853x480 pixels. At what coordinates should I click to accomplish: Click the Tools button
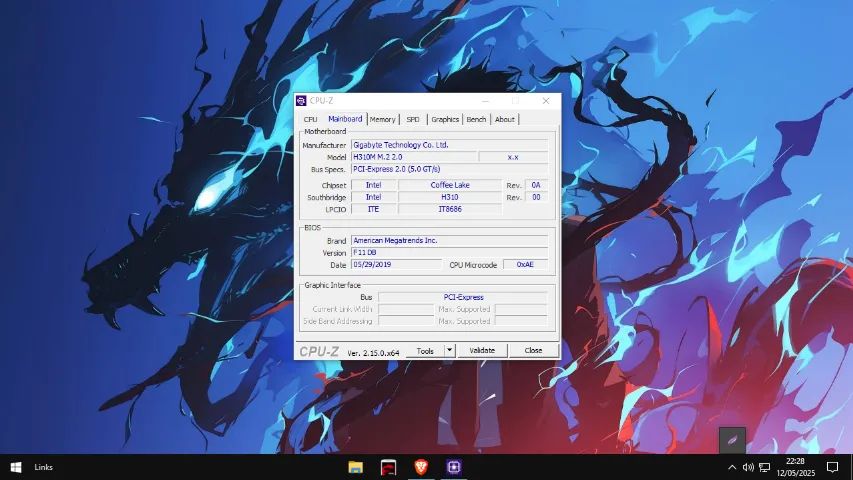tap(425, 350)
